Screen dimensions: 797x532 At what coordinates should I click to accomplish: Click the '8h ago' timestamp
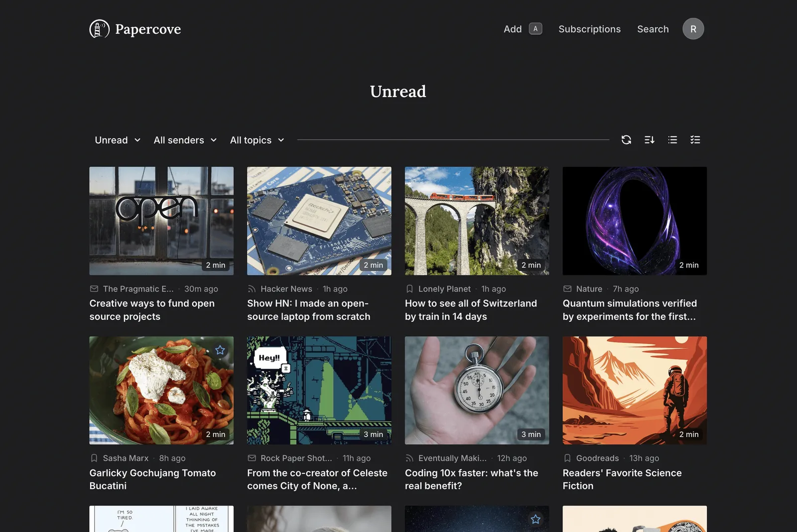click(172, 458)
